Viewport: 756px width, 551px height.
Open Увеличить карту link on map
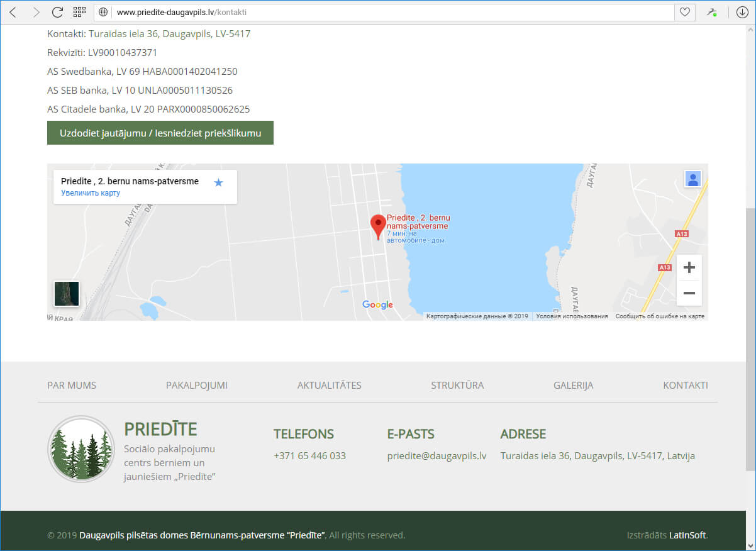(91, 193)
